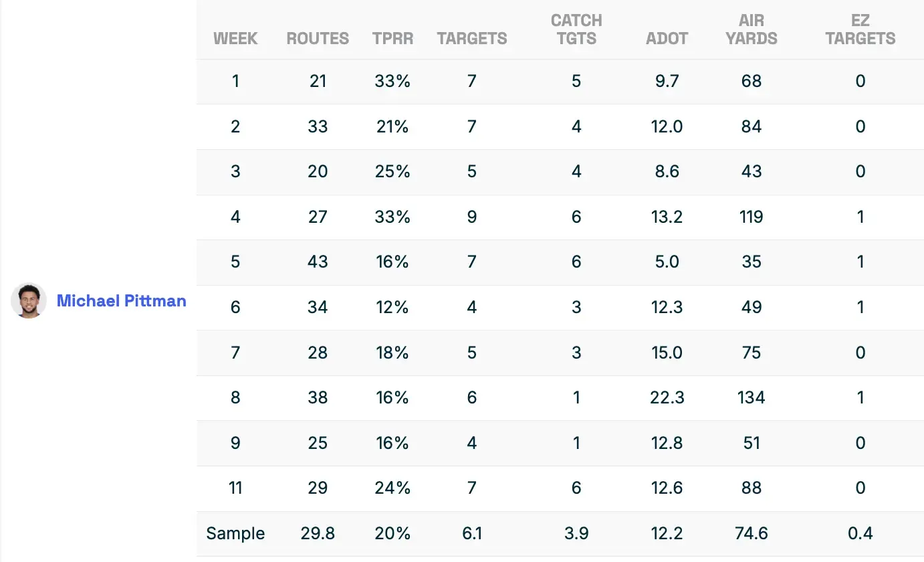The image size is (924, 562).
Task: Click the Sample row label
Action: [x=235, y=534]
